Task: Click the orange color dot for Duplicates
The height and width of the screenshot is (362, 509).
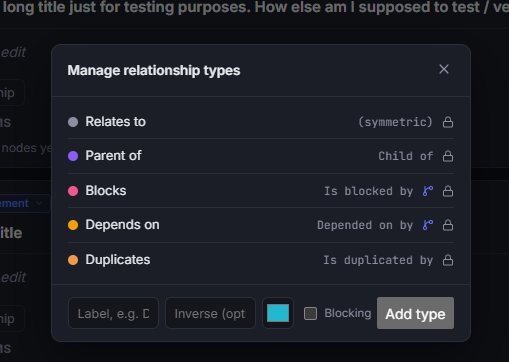Action: pos(73,260)
